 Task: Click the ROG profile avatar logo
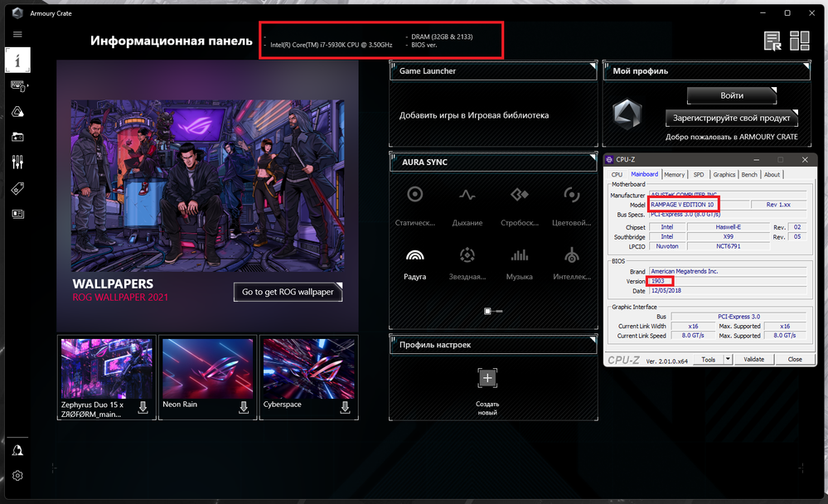point(627,114)
